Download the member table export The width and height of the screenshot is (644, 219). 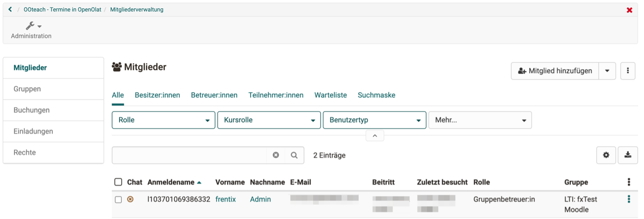point(628,155)
